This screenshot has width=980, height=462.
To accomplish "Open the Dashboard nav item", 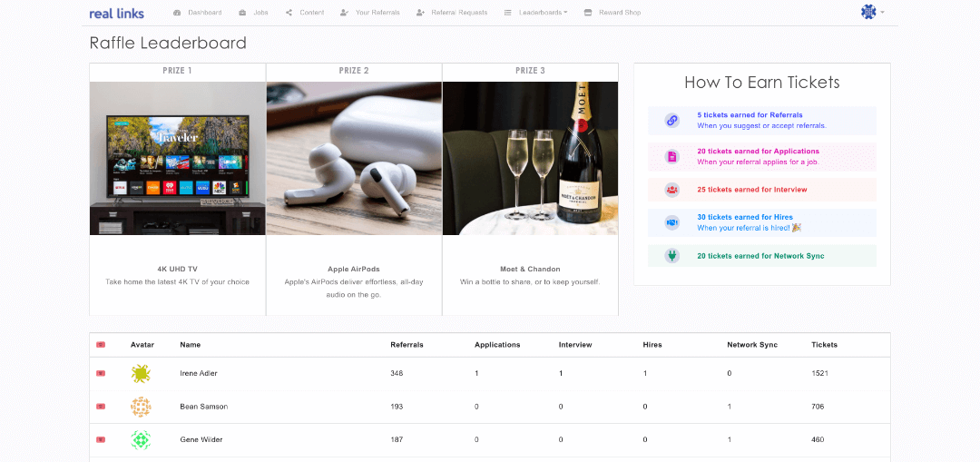I will point(197,13).
